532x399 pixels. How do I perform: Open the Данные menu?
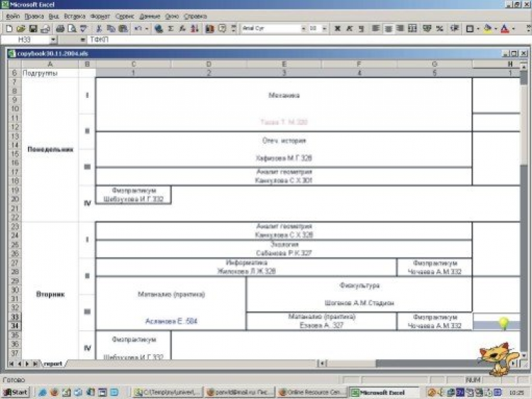(x=150, y=16)
